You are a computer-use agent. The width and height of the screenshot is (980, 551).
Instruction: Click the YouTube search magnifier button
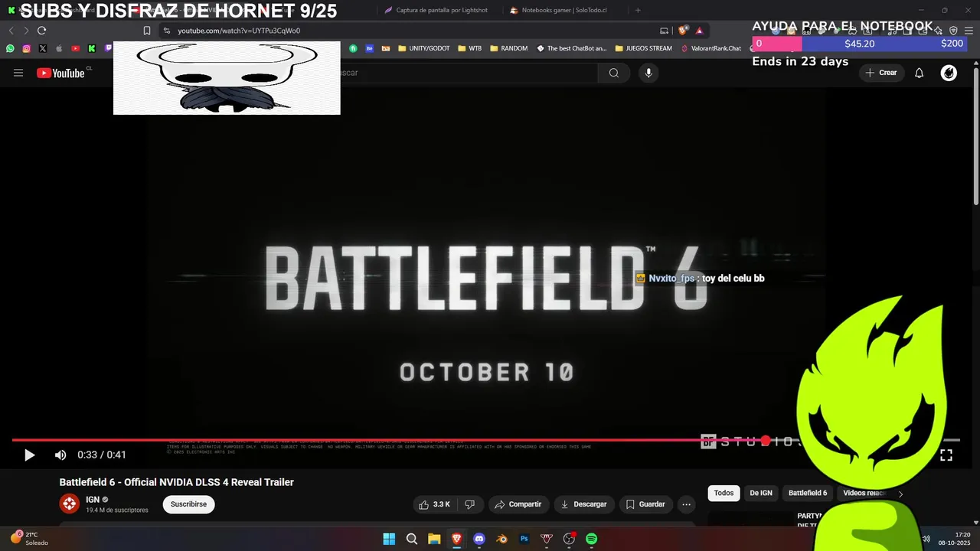coord(614,73)
